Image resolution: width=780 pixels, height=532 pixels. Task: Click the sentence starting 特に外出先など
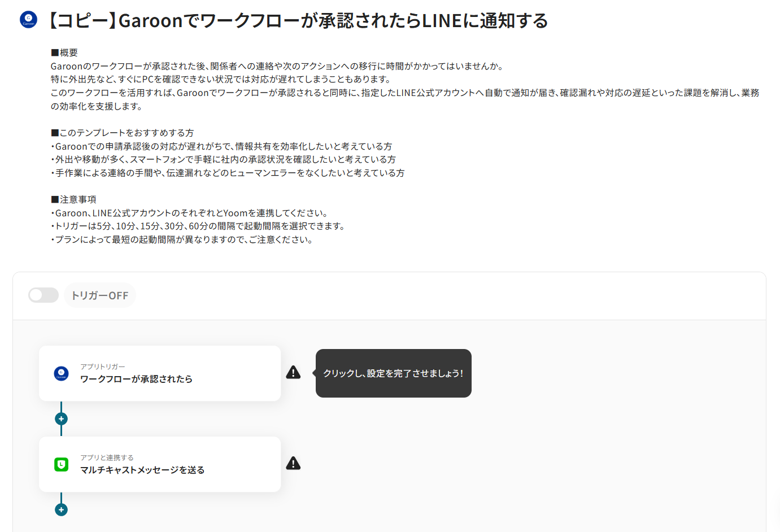point(221,79)
